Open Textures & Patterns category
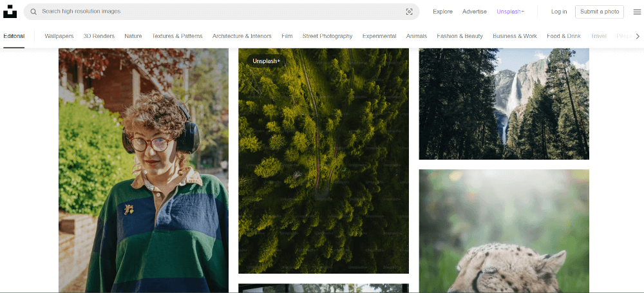 click(x=177, y=36)
